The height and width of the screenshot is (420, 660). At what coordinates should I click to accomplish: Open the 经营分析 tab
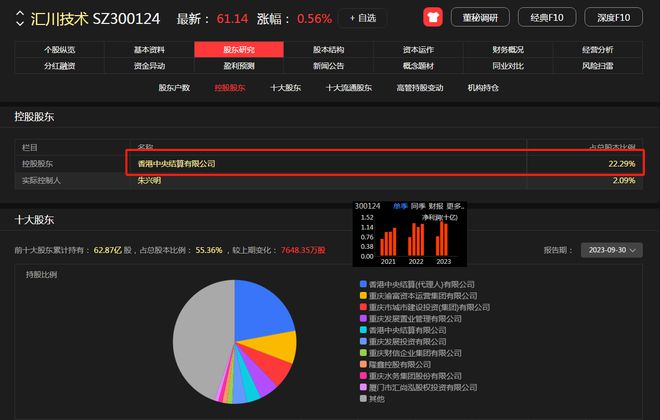tap(597, 50)
